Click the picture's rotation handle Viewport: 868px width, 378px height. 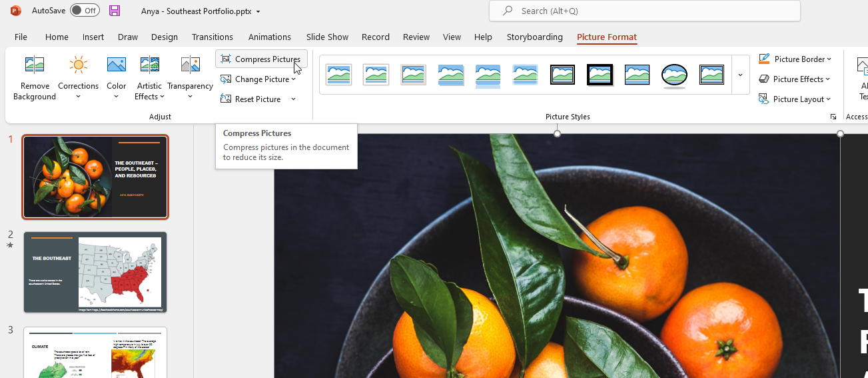(557, 134)
